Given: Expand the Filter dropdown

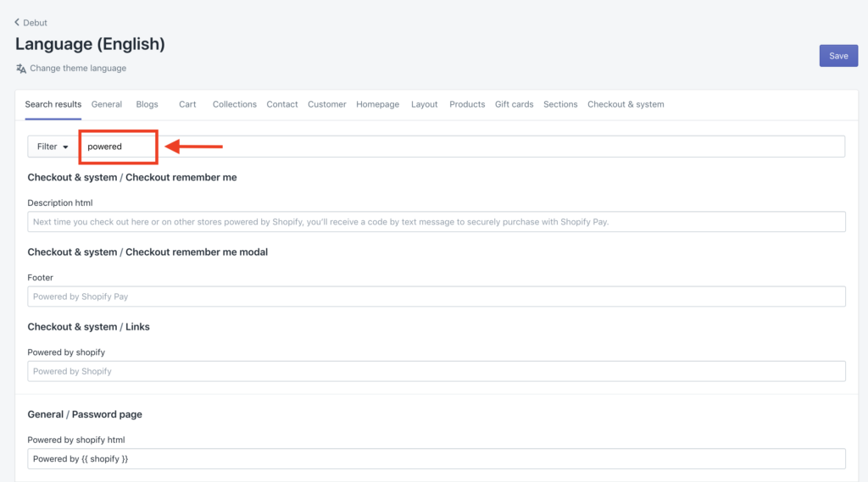Looking at the screenshot, I should pos(53,147).
